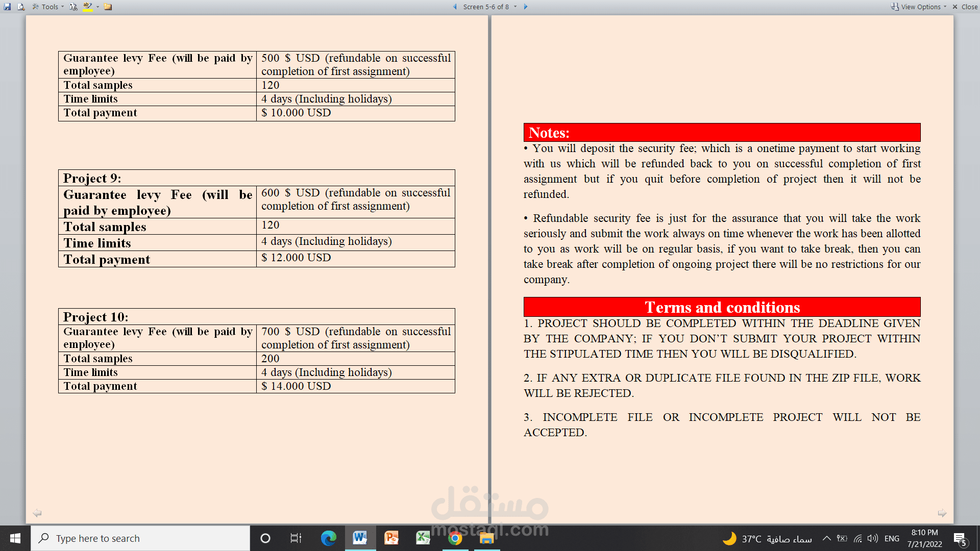Screen dimensions: 980x551
Task: Switch to PowerPoint in the taskbar
Action: (x=391, y=538)
